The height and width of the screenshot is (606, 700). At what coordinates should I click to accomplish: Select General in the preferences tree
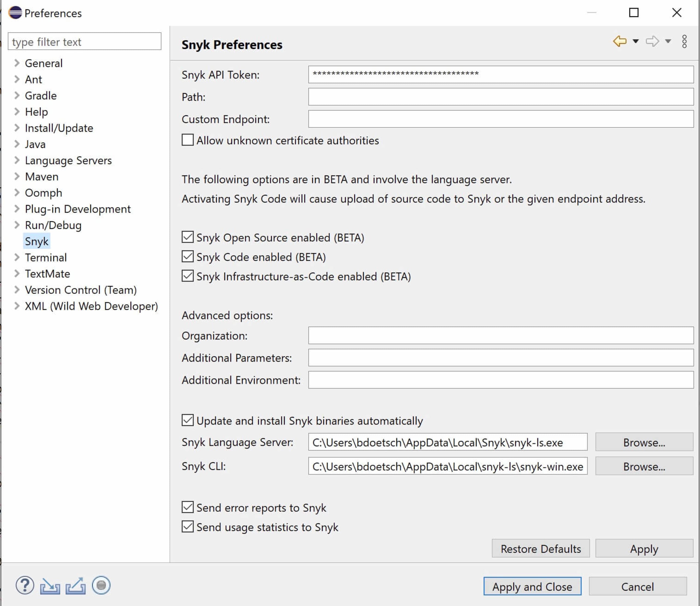(43, 63)
